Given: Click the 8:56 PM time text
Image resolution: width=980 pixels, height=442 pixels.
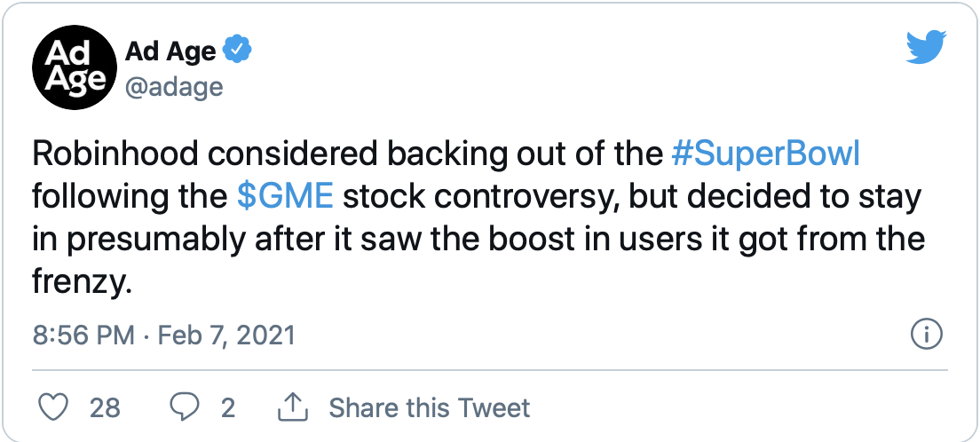Looking at the screenshot, I should pyautogui.click(x=83, y=335).
